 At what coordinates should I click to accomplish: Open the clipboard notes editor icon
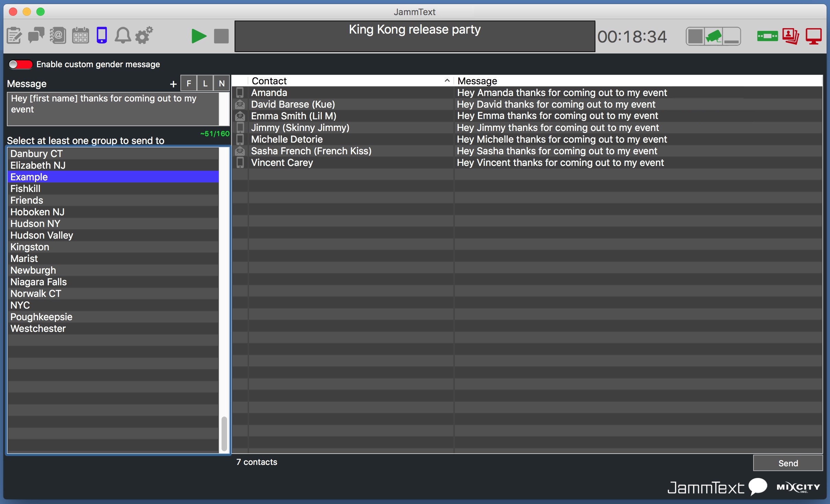[14, 36]
